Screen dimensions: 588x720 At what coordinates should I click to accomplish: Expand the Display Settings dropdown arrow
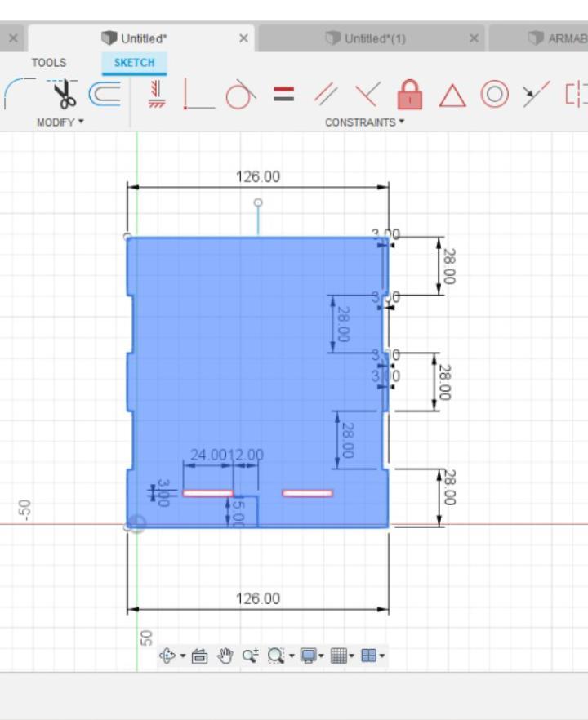pos(321,656)
